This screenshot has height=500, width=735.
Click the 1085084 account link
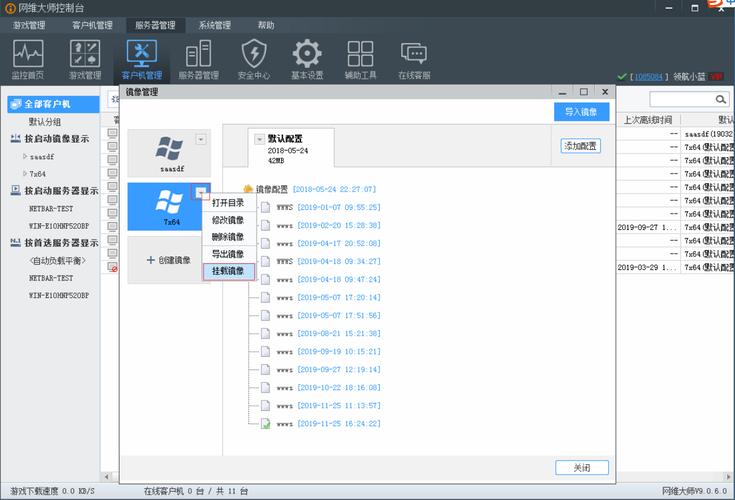pyautogui.click(x=648, y=77)
